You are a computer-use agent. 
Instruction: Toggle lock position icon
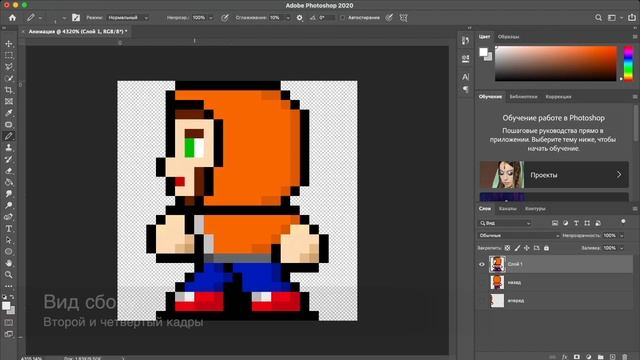click(x=527, y=248)
